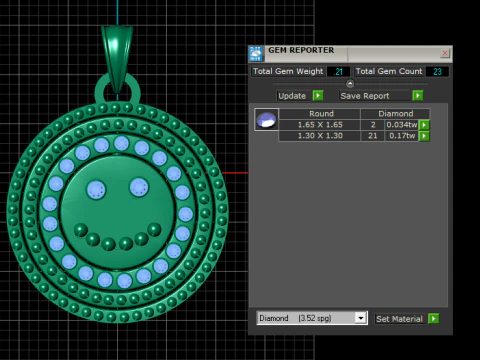Click the Total Gem Weight label

click(288, 71)
